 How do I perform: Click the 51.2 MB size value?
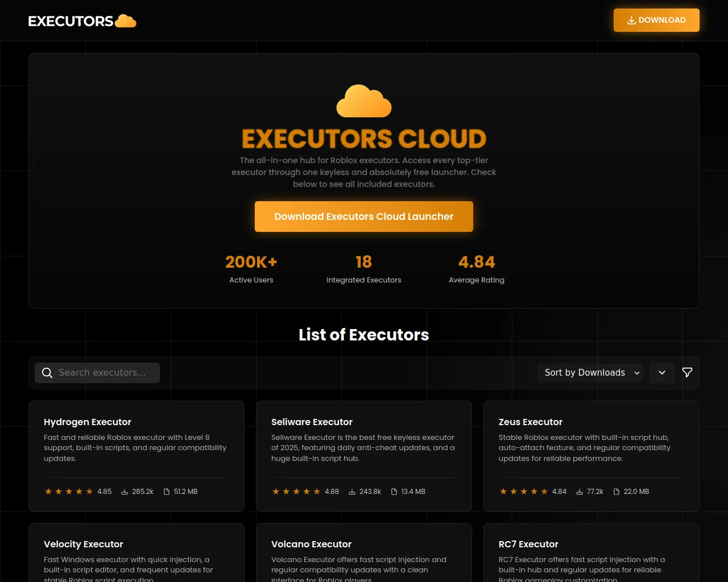pyautogui.click(x=185, y=492)
